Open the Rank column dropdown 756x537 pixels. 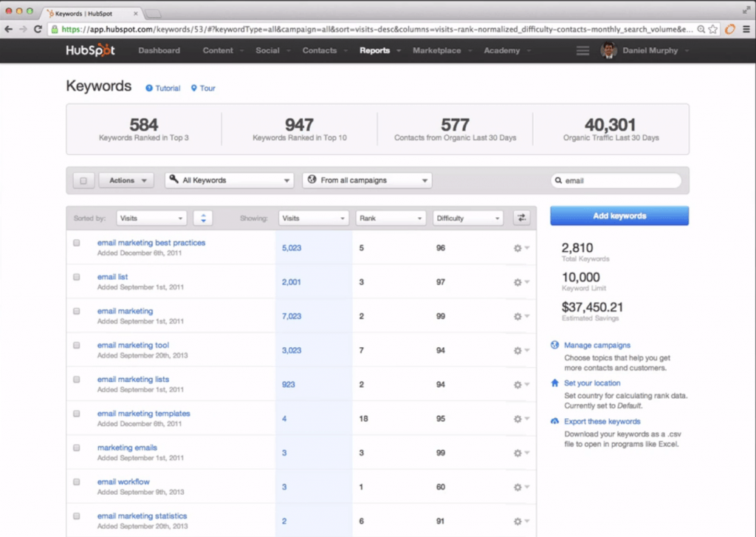click(391, 218)
